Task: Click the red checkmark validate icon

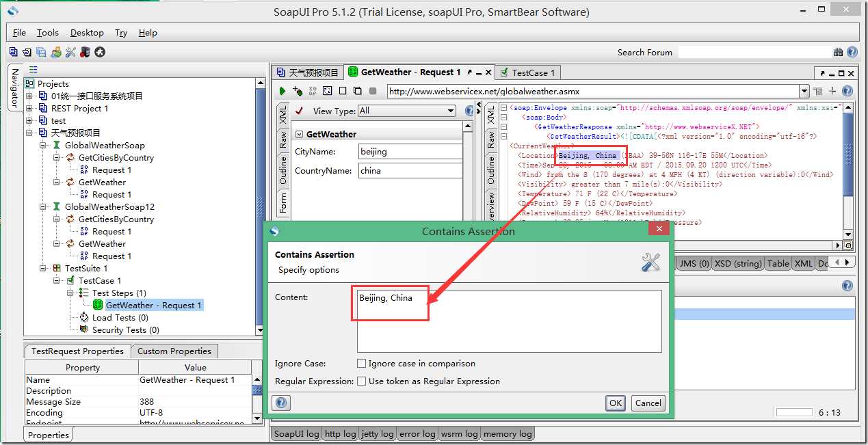Action: tap(299, 110)
